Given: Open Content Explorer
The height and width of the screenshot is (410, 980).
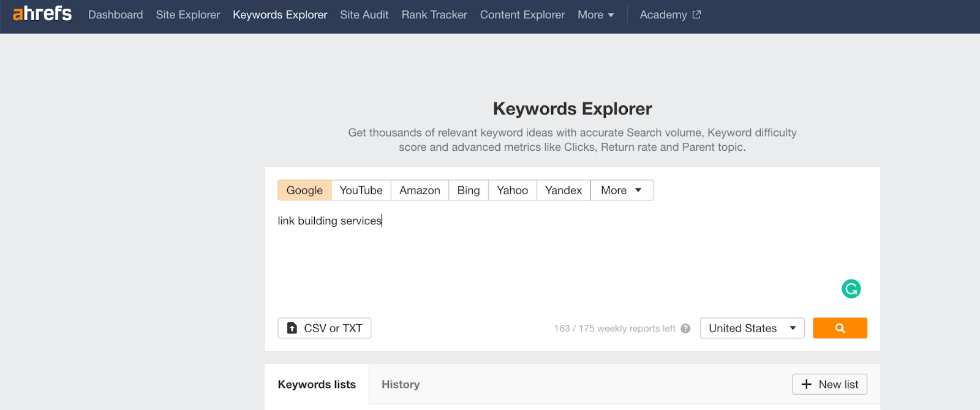Looking at the screenshot, I should click(x=522, y=15).
